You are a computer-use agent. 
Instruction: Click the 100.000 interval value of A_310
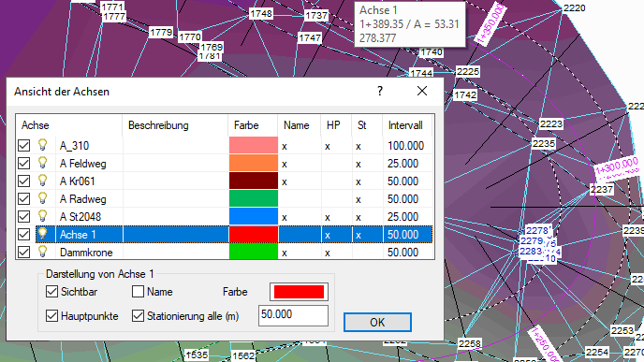coord(406,146)
